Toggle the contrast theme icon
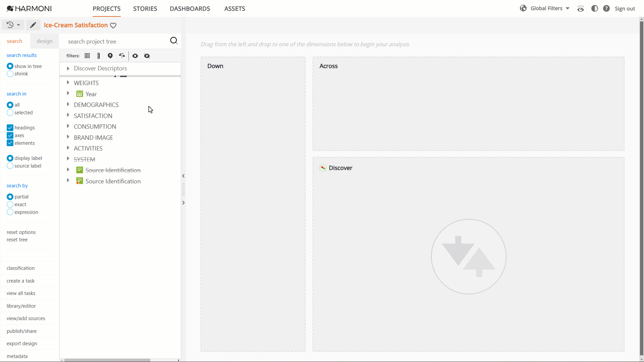644x362 pixels. [595, 8]
